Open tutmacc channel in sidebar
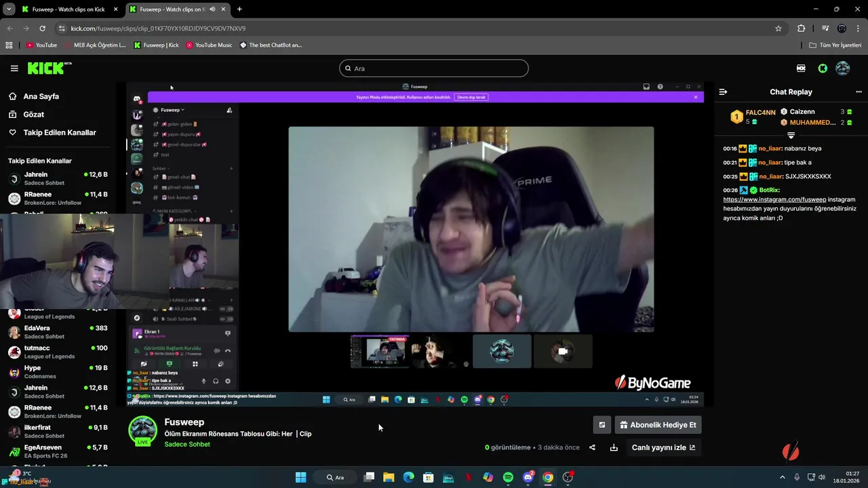The height and width of the screenshot is (488, 868). [x=58, y=352]
